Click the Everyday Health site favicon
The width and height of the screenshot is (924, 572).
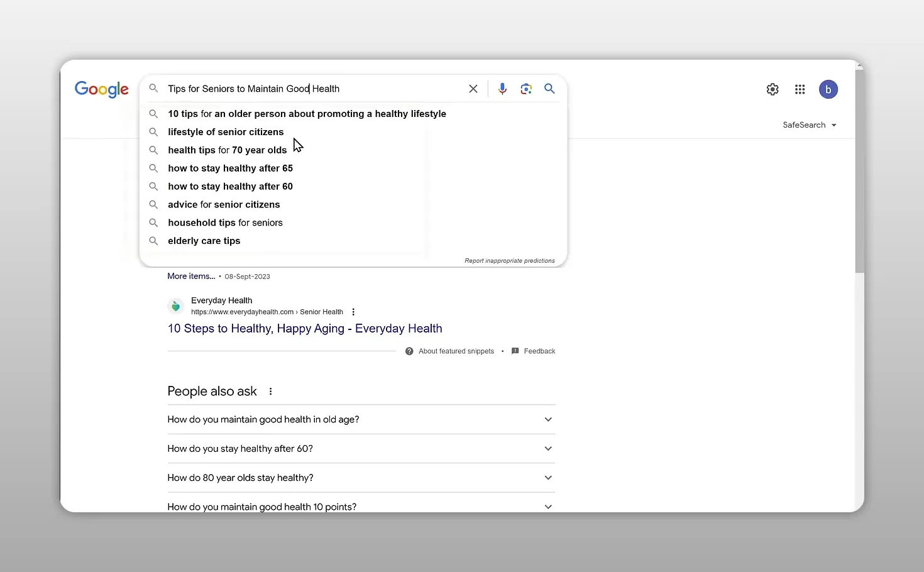tap(176, 306)
